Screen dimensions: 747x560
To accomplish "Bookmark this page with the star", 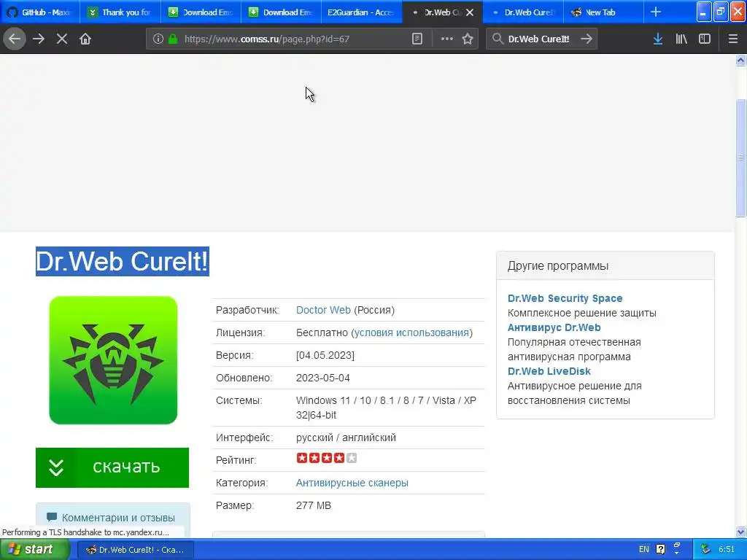I will coord(468,39).
